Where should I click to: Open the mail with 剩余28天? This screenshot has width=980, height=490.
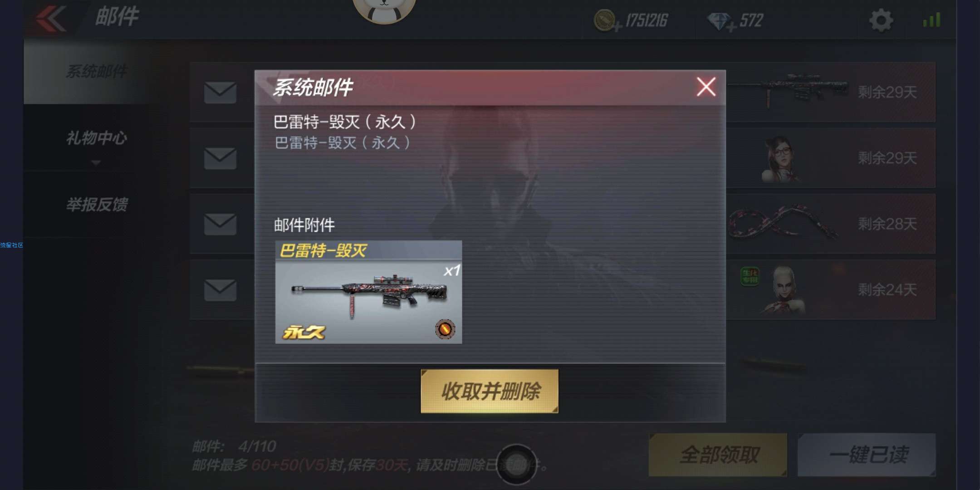830,224
